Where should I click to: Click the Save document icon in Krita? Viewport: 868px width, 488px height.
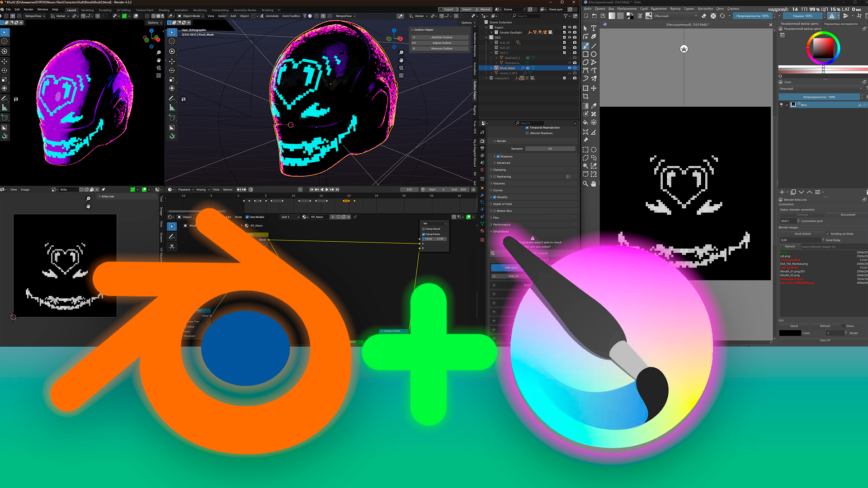pyautogui.click(x=603, y=16)
